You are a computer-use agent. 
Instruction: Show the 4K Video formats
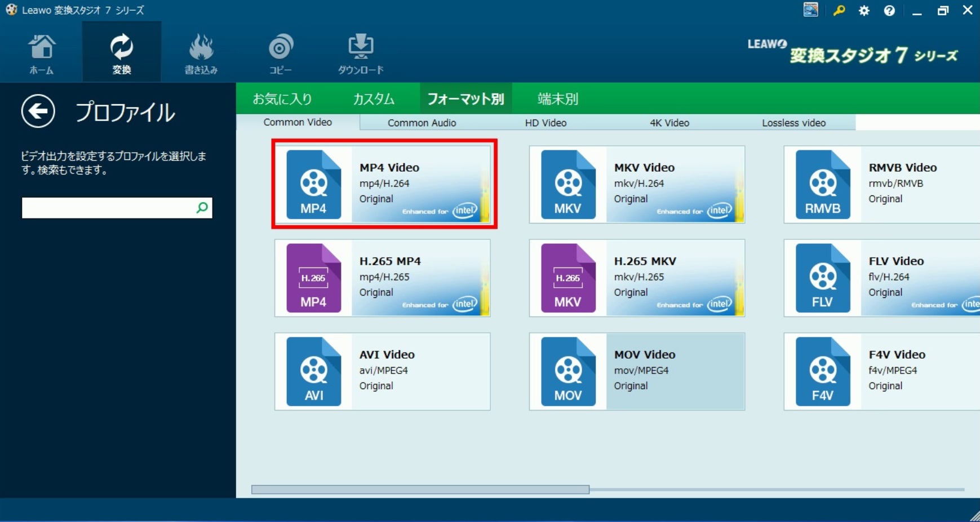pyautogui.click(x=669, y=123)
